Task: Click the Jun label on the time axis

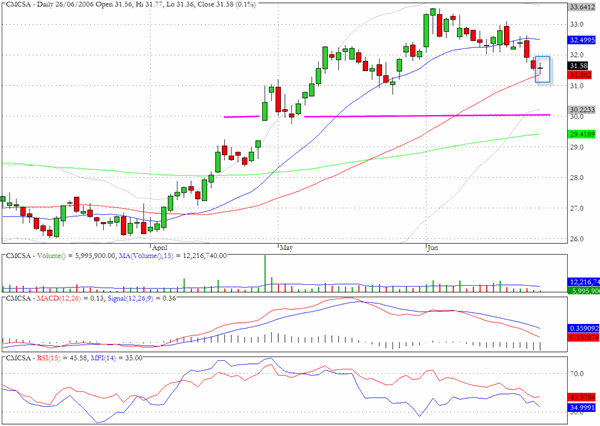Action: [432, 248]
